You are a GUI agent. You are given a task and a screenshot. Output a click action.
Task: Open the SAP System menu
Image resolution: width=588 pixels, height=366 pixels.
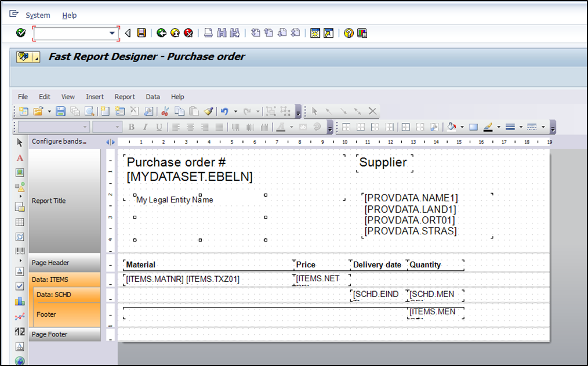(x=38, y=16)
